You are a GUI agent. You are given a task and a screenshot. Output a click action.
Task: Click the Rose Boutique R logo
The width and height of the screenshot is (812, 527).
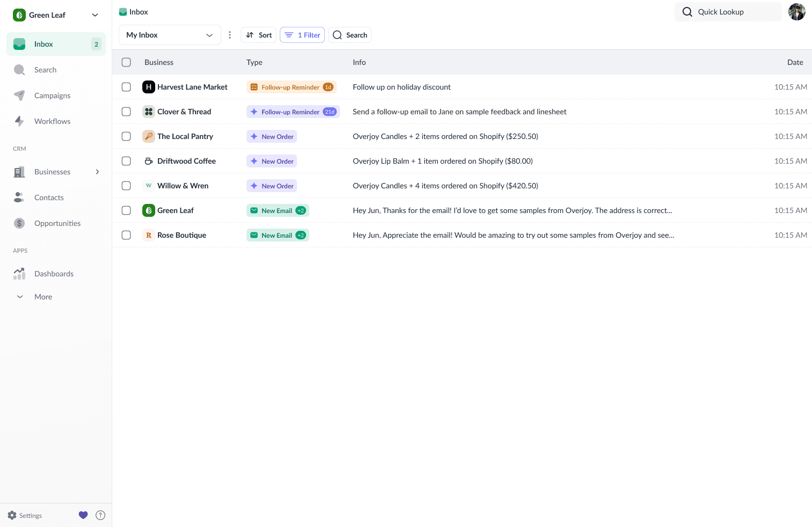tap(149, 235)
